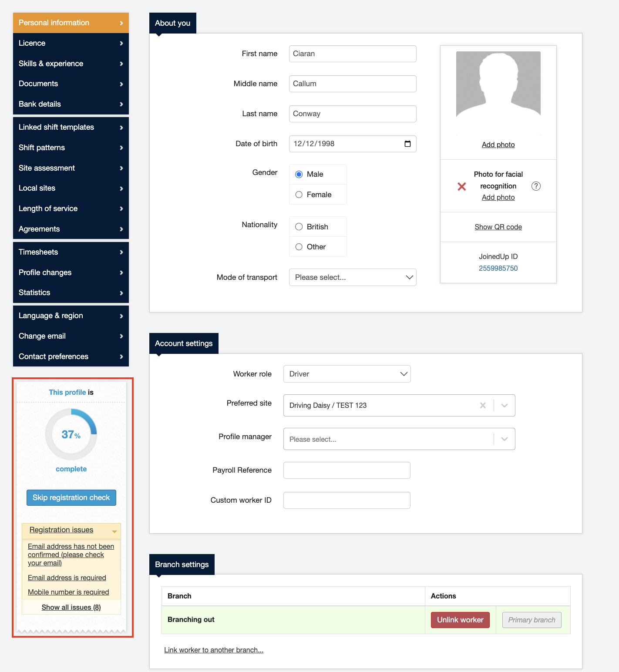Click the facial recognition help question mark icon
Viewport: 619px width, 672px height.
[x=536, y=186]
